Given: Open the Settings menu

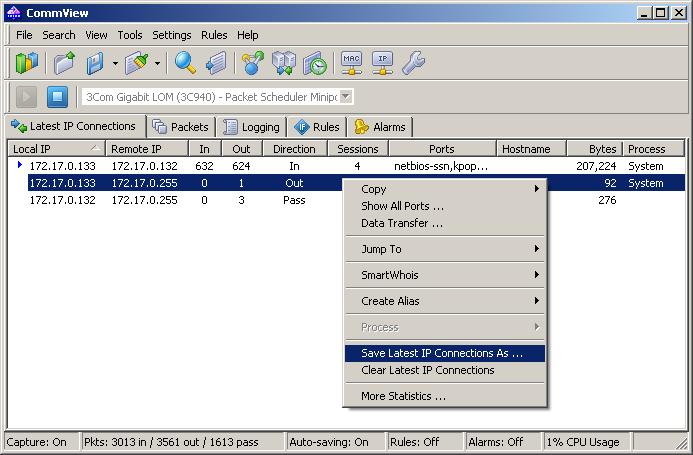Looking at the screenshot, I should coord(172,35).
